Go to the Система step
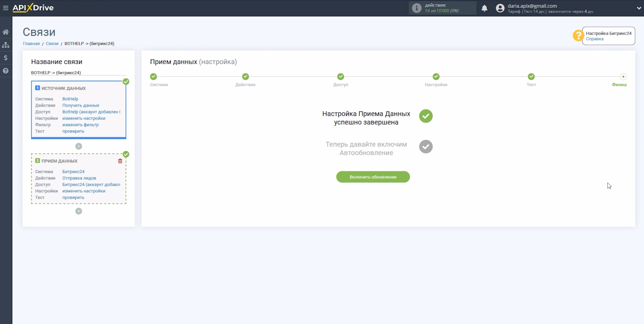 pyautogui.click(x=153, y=77)
